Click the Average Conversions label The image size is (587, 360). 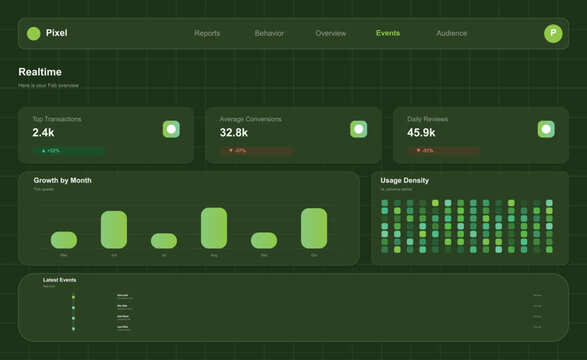tap(250, 119)
